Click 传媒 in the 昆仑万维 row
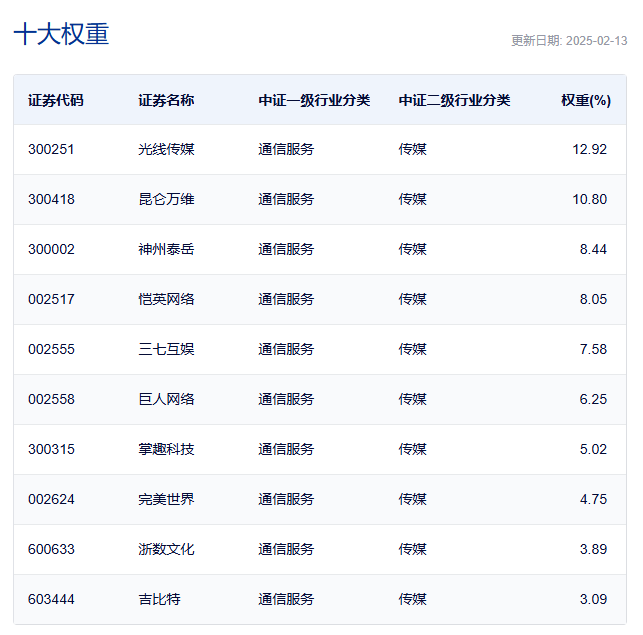Screen dimensions: 643x635 pos(413,199)
